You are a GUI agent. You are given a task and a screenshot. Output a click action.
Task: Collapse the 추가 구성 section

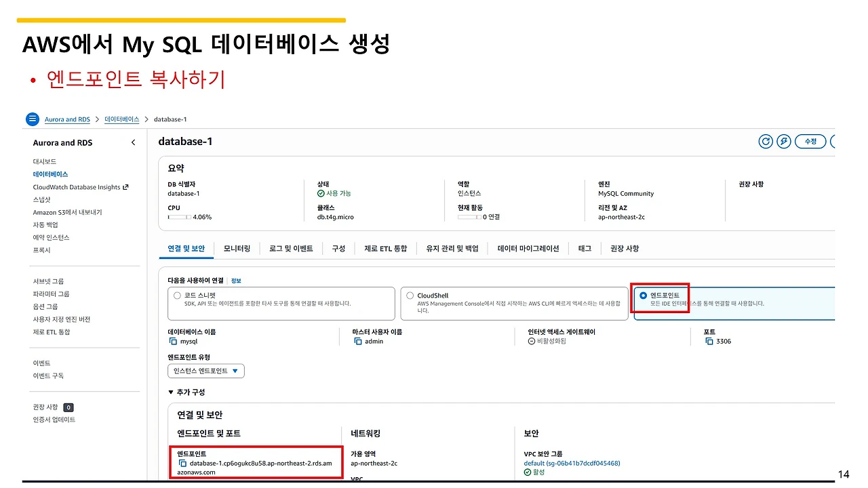pyautogui.click(x=186, y=392)
